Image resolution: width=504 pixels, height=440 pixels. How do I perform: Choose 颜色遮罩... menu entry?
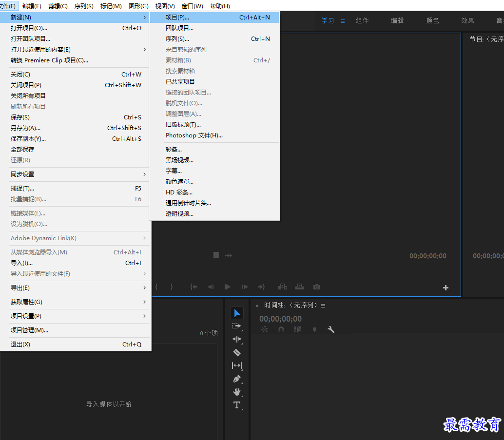tap(214, 182)
